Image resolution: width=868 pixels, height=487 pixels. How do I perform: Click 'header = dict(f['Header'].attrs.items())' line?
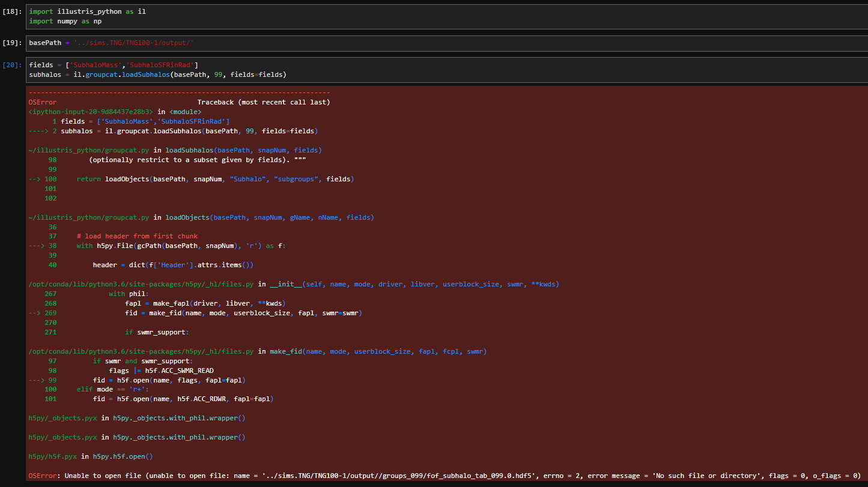pyautogui.click(x=173, y=265)
